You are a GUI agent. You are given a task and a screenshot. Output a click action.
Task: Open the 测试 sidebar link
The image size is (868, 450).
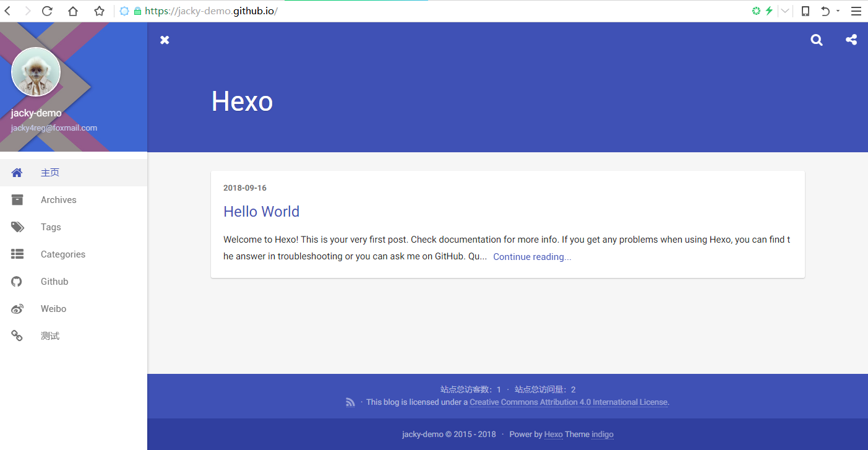(x=74, y=336)
